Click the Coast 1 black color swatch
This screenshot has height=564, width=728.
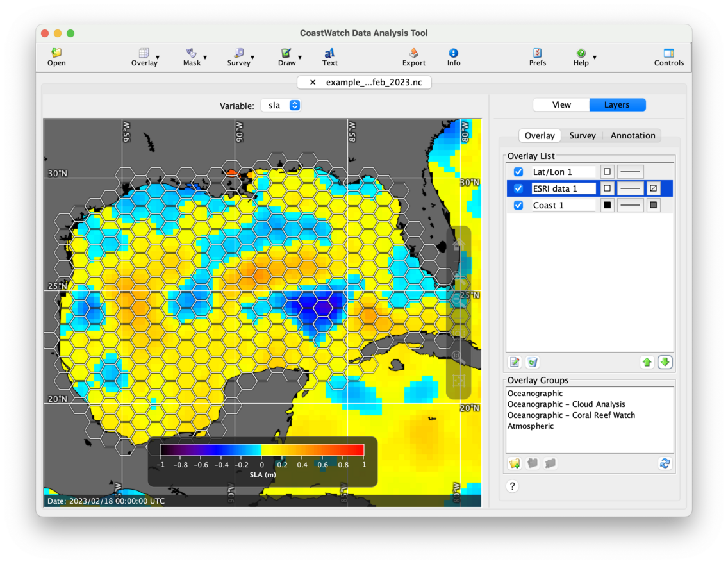607,205
